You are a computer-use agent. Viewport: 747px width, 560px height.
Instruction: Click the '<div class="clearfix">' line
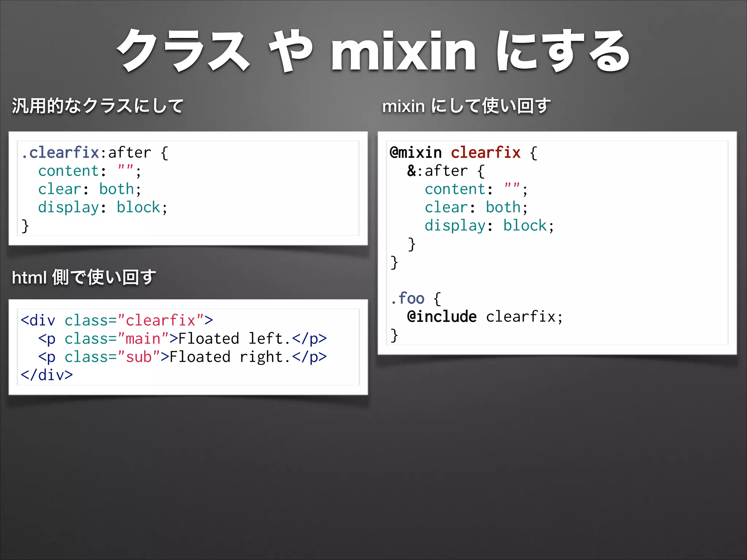tap(117, 320)
